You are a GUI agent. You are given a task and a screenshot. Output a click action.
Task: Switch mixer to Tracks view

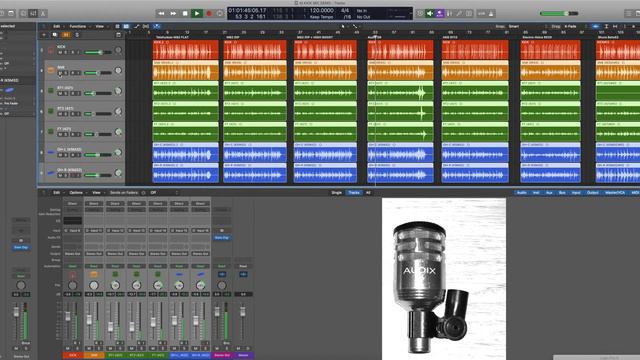click(354, 193)
